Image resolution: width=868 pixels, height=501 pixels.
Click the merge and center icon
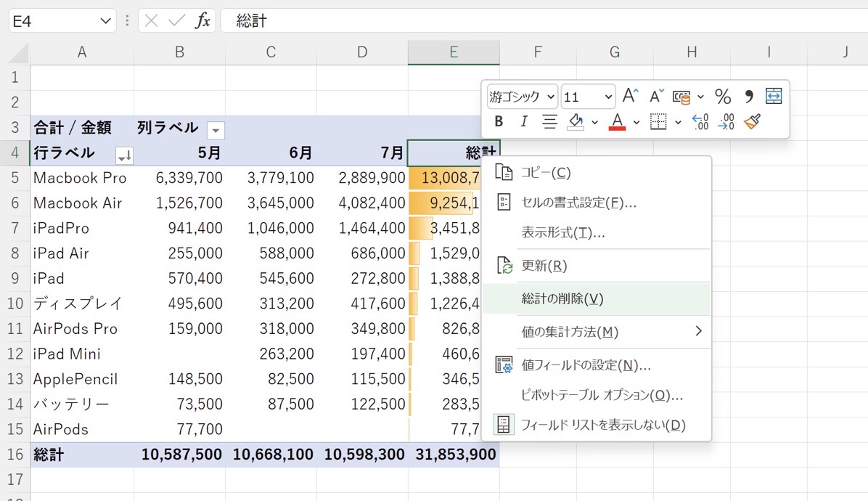click(x=774, y=96)
